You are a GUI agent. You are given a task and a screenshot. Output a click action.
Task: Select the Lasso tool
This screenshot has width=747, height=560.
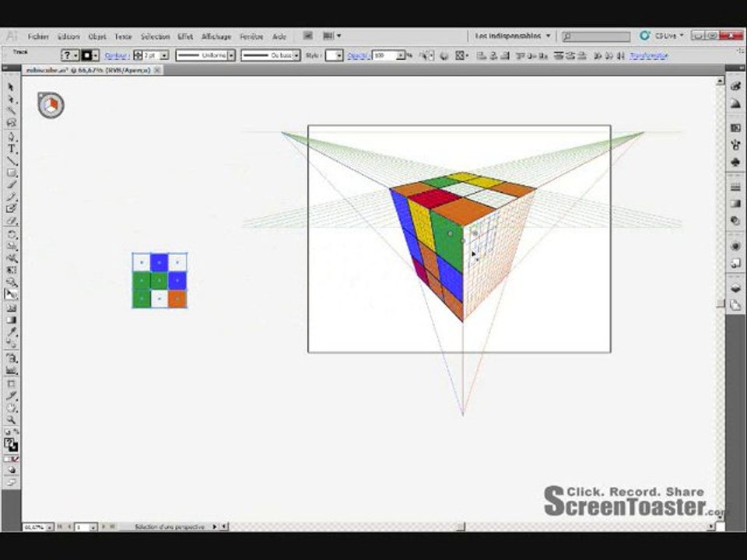point(12,122)
